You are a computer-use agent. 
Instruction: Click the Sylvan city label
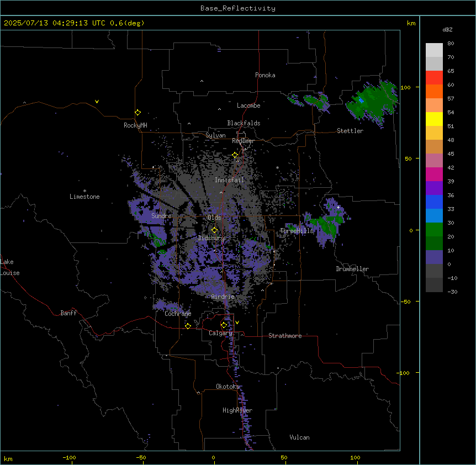pos(215,135)
